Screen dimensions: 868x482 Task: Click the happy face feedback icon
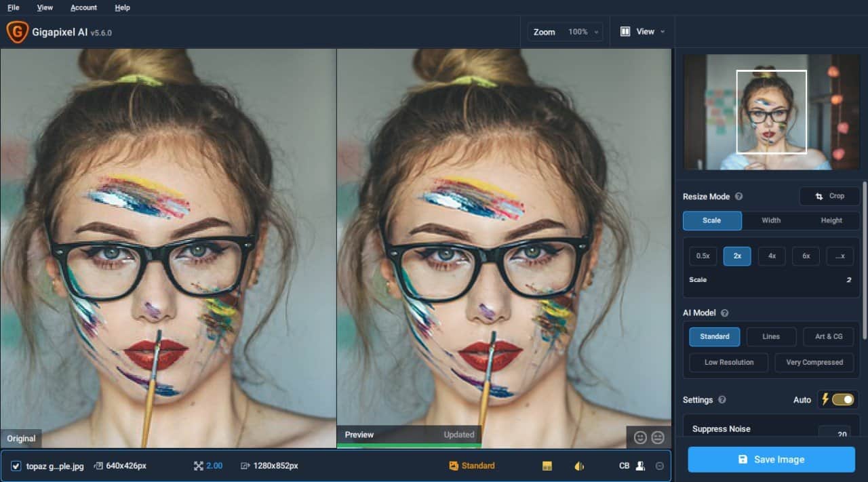[640, 437]
